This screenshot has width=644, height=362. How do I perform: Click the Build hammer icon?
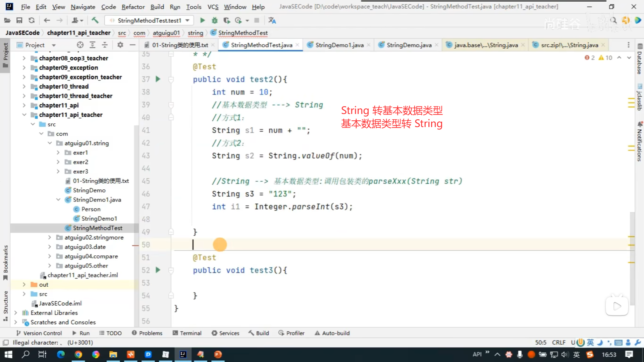click(95, 20)
